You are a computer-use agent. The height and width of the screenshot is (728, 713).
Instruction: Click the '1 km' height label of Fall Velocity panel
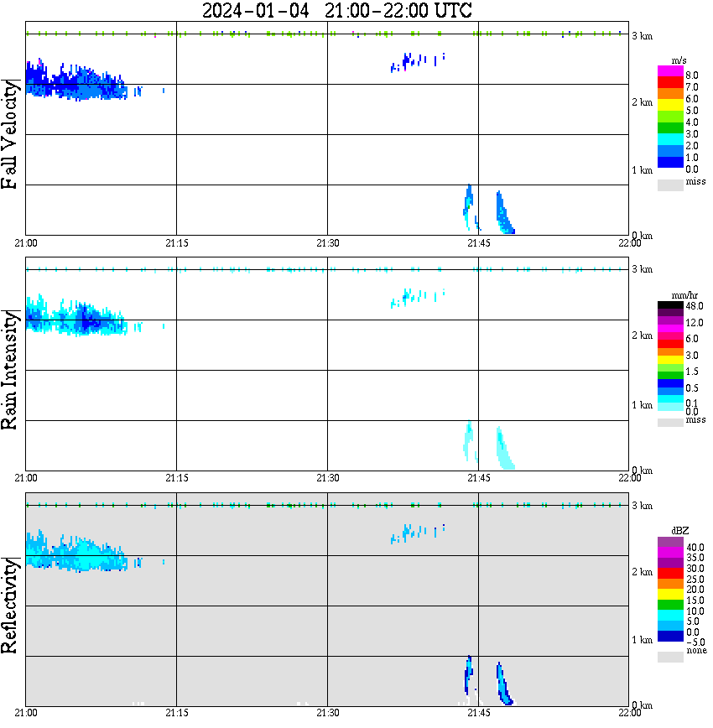pos(642,170)
